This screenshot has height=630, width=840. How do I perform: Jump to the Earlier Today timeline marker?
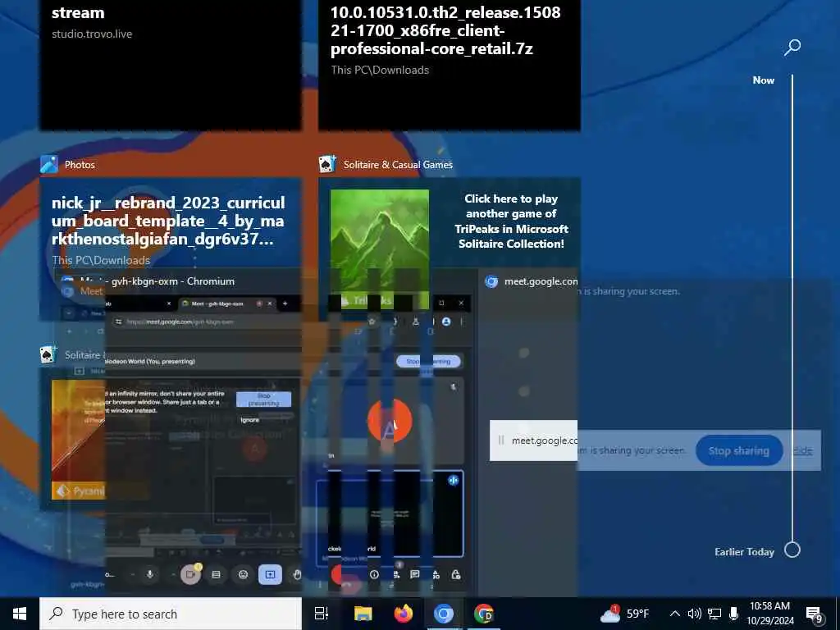click(x=792, y=550)
